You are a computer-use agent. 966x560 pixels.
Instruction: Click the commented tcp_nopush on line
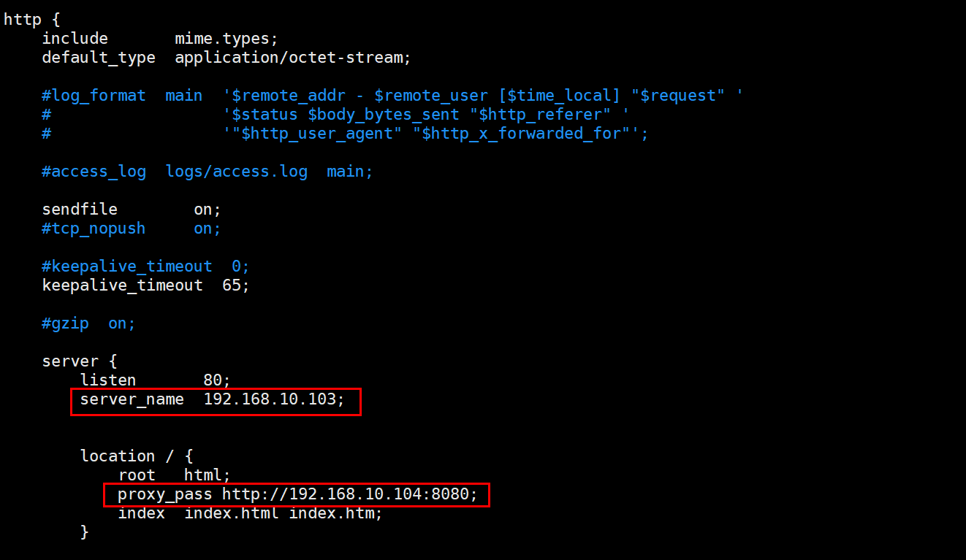point(132,229)
